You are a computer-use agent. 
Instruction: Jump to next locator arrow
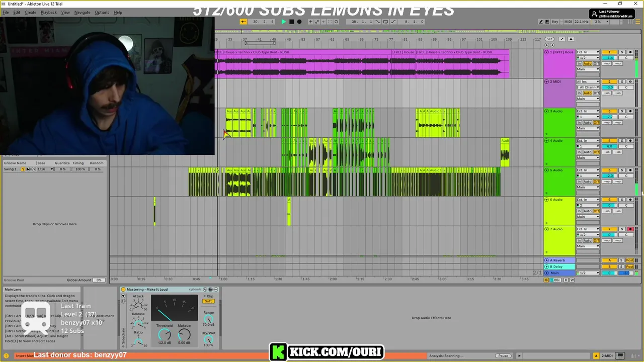point(552,45)
